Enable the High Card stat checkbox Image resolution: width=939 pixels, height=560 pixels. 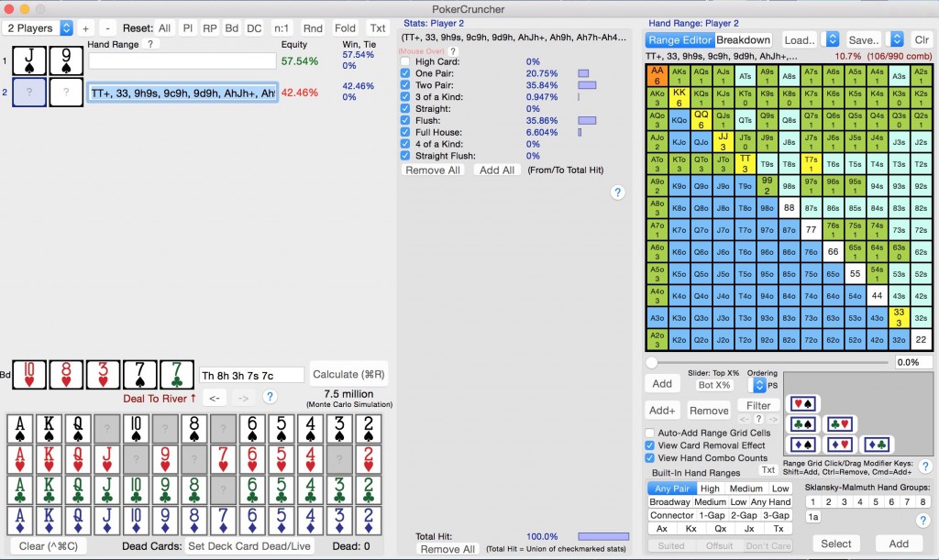405,61
